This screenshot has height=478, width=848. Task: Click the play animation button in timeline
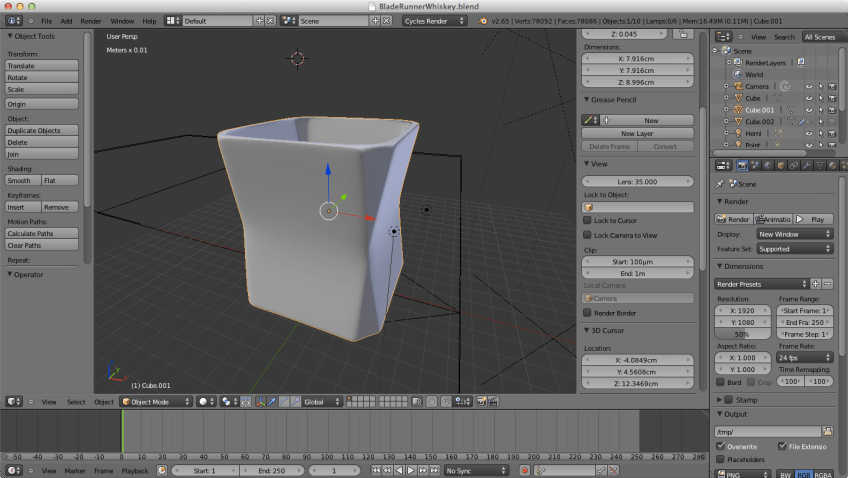[410, 470]
